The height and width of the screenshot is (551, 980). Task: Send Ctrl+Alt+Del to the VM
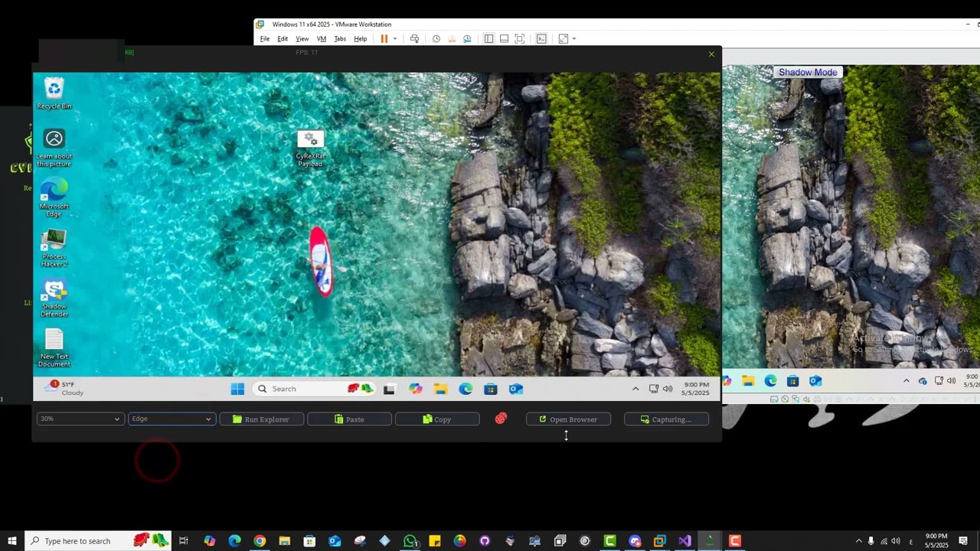click(x=414, y=39)
